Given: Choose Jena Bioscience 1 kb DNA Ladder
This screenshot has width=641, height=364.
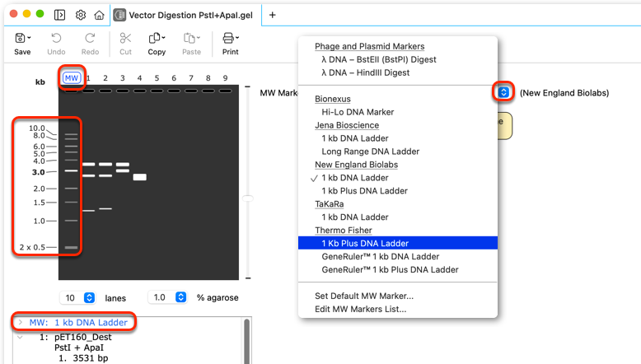Looking at the screenshot, I should (x=355, y=138).
